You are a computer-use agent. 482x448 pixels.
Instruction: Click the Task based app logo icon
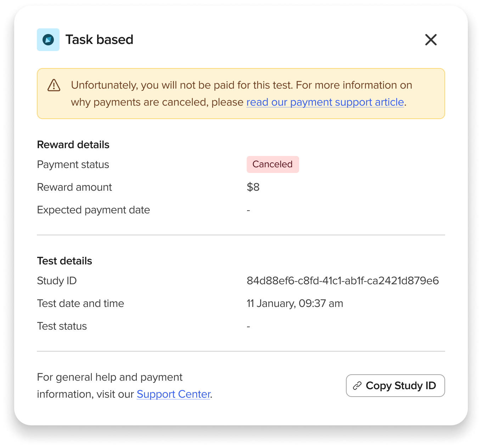tap(48, 40)
